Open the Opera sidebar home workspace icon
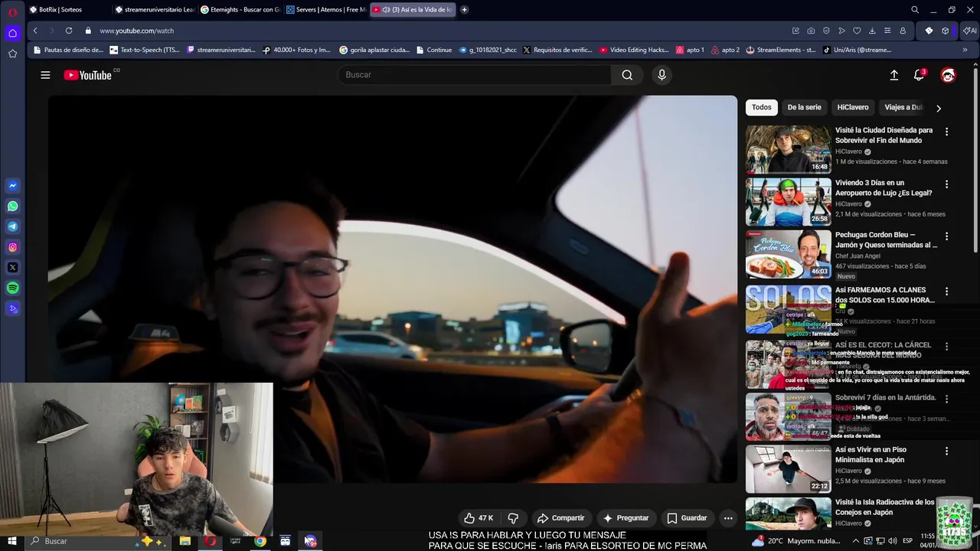980x551 pixels. (x=12, y=33)
